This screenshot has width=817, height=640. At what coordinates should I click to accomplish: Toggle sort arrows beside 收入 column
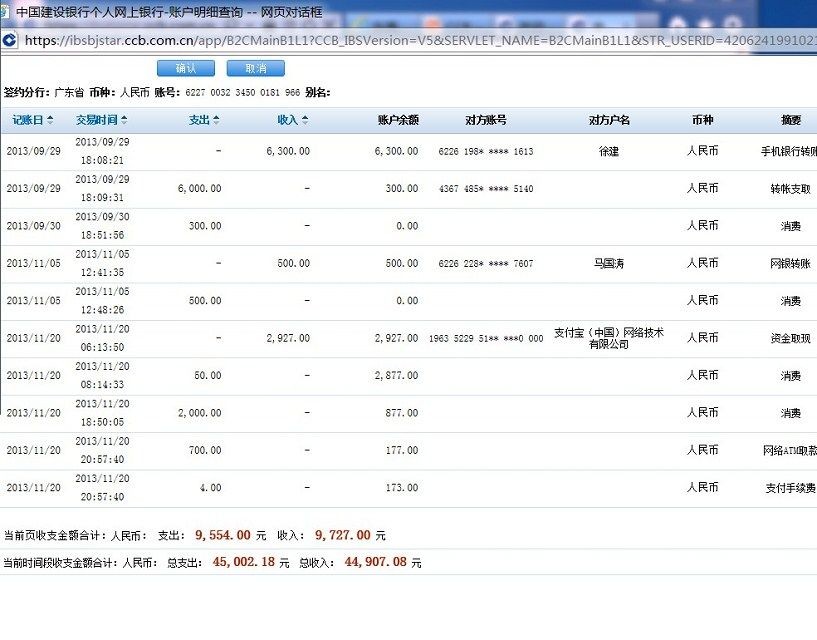pyautogui.click(x=305, y=121)
